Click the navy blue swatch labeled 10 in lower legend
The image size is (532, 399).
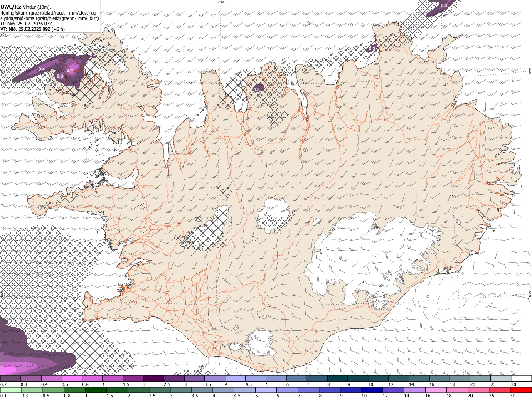pyautogui.click(x=372, y=390)
